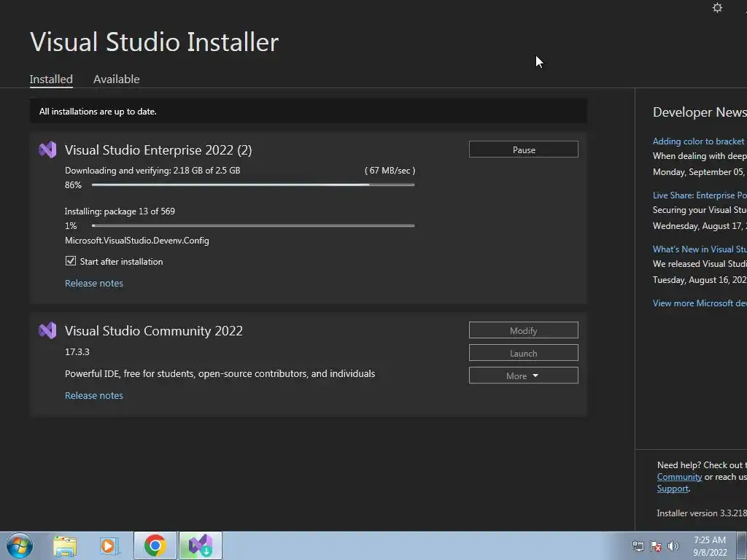Image resolution: width=747 pixels, height=560 pixels.
Task: Click the Developer News heading
Action: (x=700, y=112)
